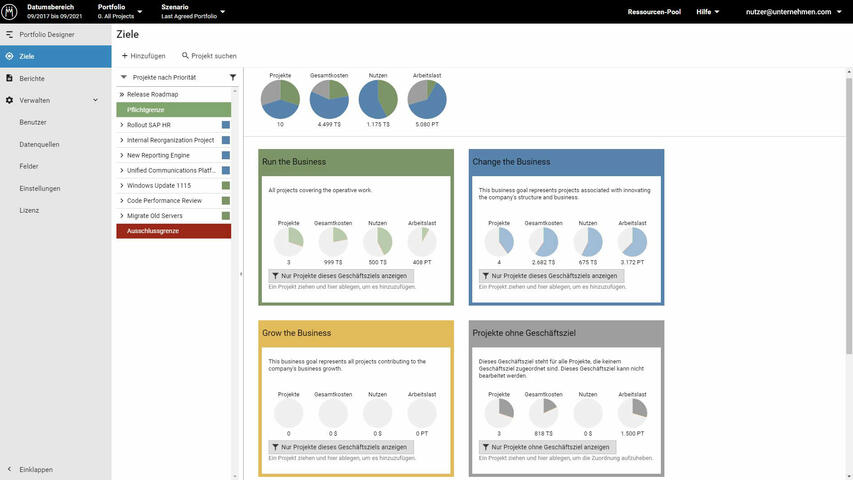Click the Berichte document icon
The height and width of the screenshot is (480, 853).
click(9, 78)
